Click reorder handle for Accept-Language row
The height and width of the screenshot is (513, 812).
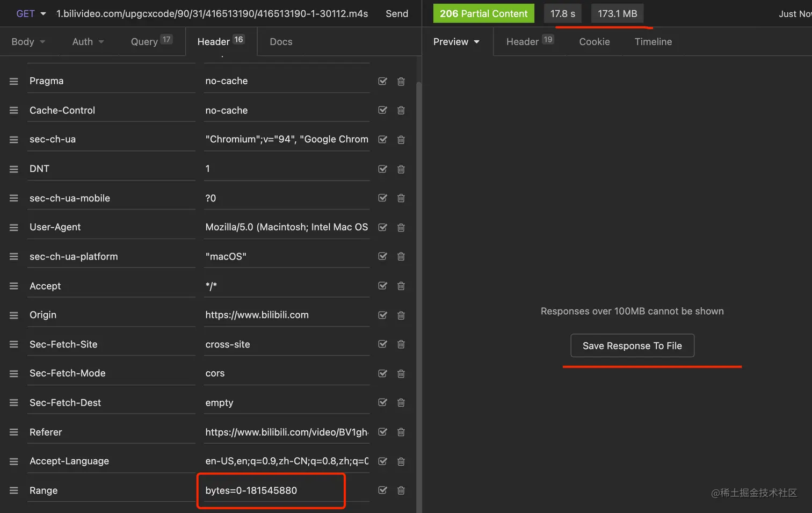coord(14,461)
